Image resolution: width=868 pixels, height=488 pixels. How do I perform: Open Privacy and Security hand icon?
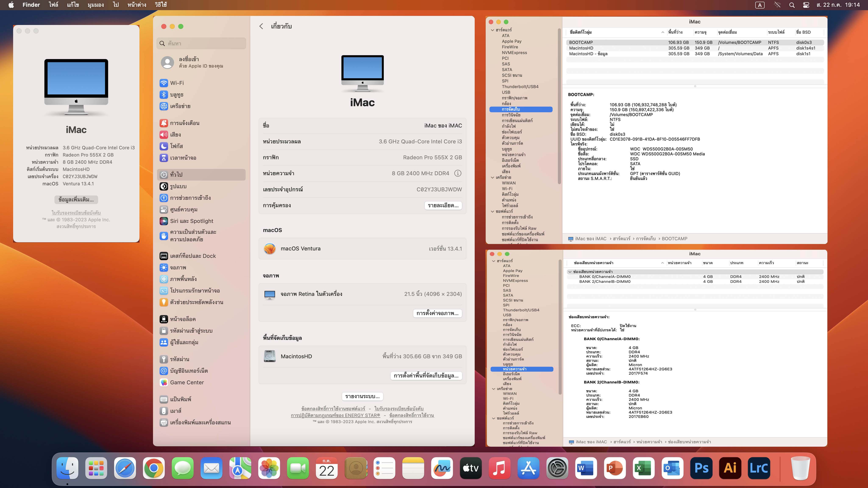click(x=164, y=236)
